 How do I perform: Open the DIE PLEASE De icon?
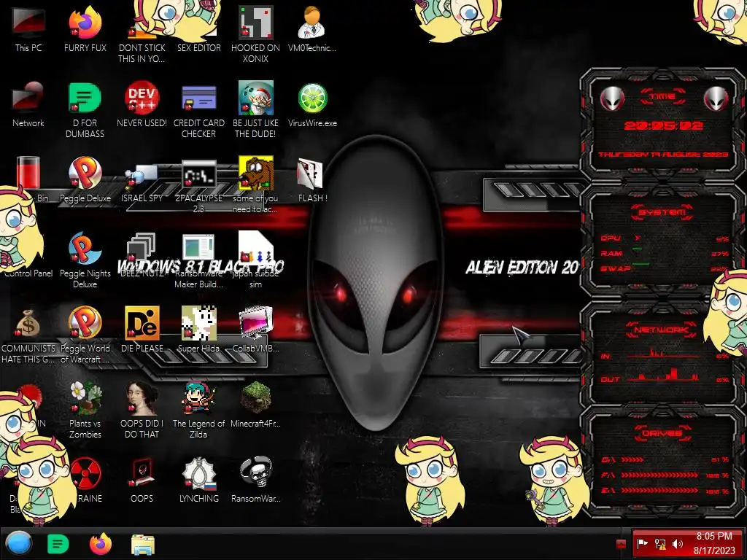point(142,330)
